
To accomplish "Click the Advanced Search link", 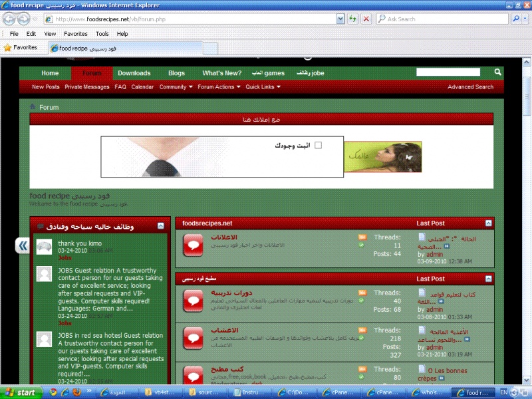I will [470, 86].
